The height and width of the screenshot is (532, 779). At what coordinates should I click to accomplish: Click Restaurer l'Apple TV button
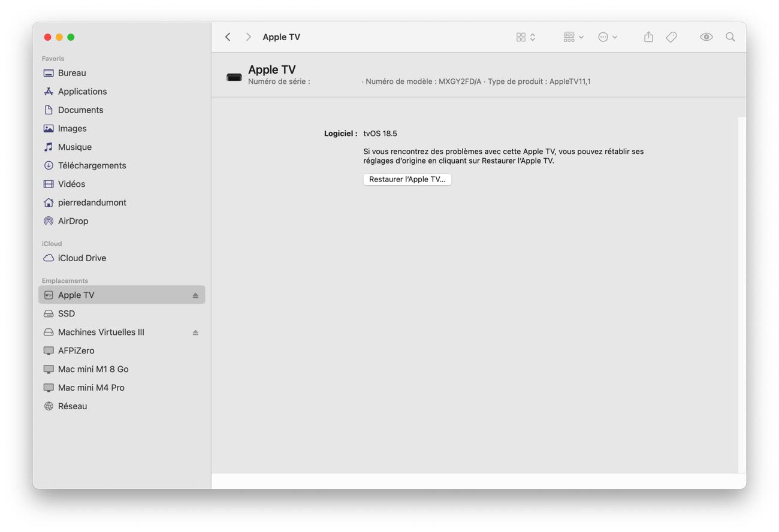407,180
